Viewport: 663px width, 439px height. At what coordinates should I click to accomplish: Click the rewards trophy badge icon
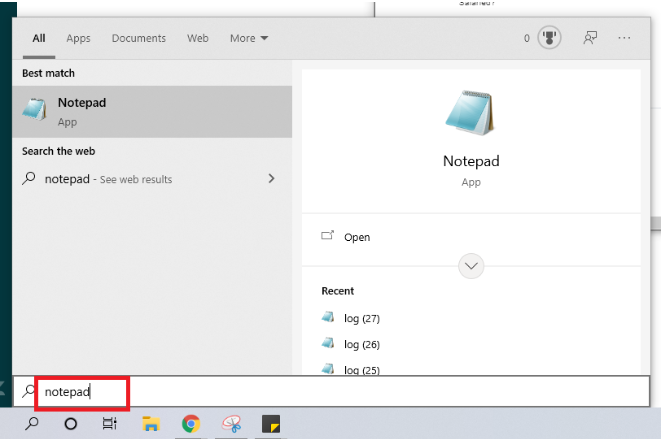pyautogui.click(x=549, y=38)
